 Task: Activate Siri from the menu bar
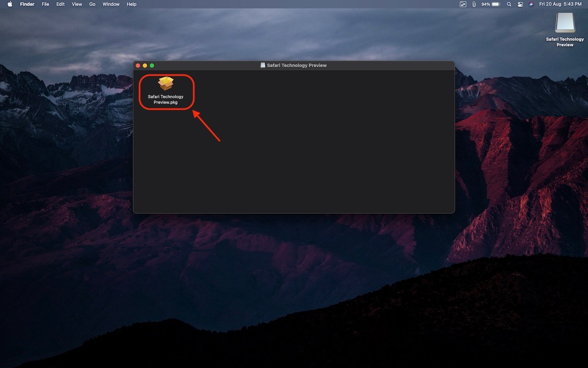[531, 4]
